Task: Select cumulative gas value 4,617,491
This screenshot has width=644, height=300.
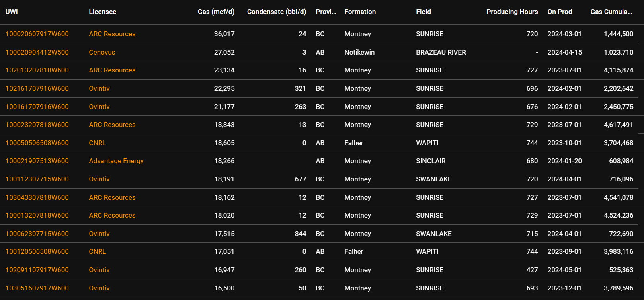Action: pyautogui.click(x=619, y=125)
